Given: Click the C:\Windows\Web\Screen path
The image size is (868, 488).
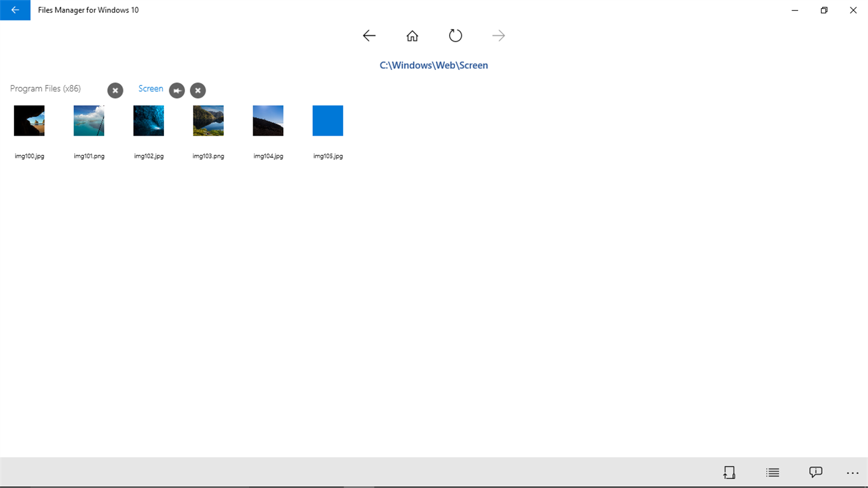Looking at the screenshot, I should click(434, 65).
